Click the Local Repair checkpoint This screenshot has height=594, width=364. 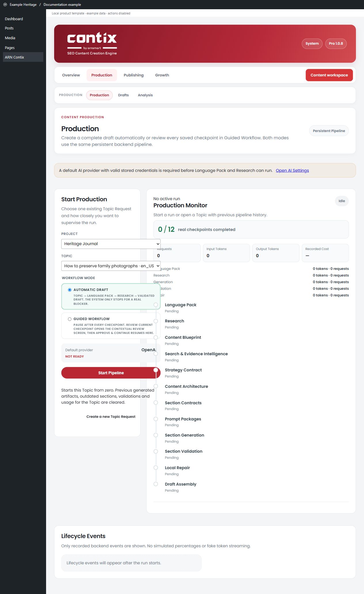click(177, 468)
